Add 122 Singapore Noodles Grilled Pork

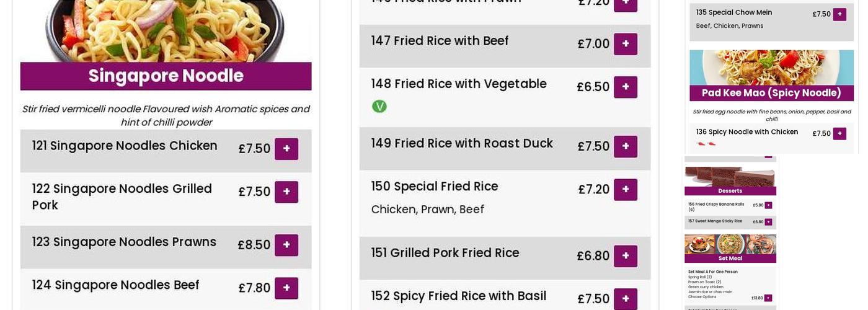286,192
